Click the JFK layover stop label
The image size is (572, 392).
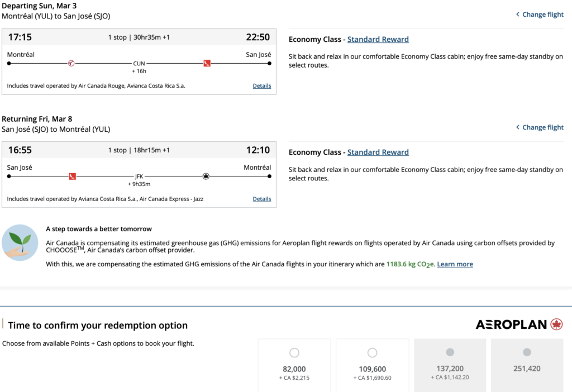coord(139,176)
